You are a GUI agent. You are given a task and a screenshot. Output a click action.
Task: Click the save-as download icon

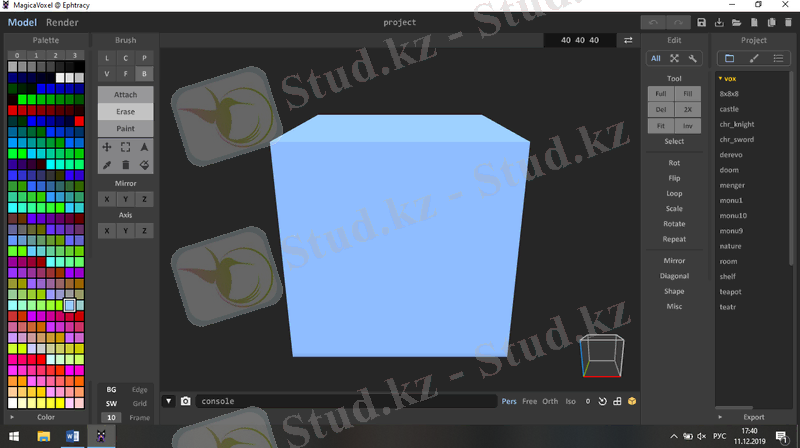[x=719, y=22]
